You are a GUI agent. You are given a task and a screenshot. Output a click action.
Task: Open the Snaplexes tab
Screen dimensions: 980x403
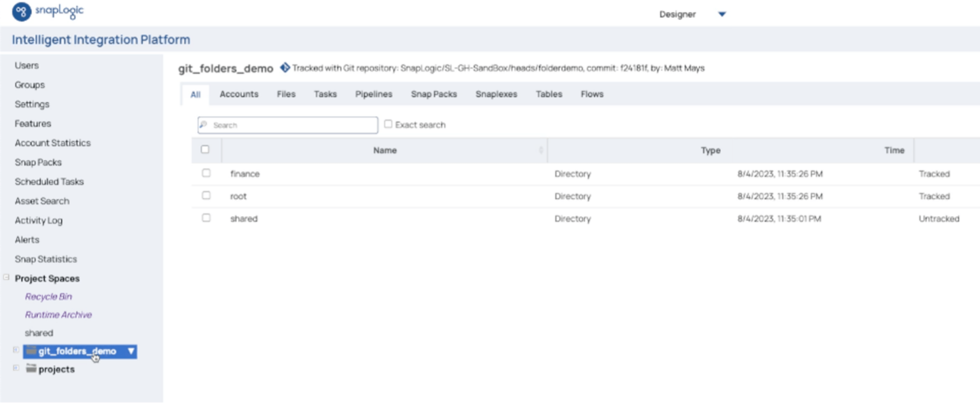point(496,94)
